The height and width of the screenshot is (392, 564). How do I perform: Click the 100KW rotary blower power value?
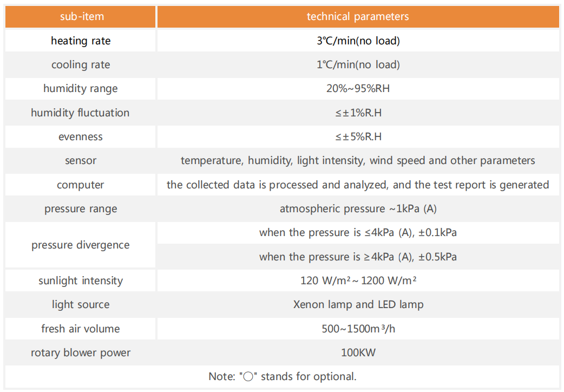pyautogui.click(x=358, y=353)
